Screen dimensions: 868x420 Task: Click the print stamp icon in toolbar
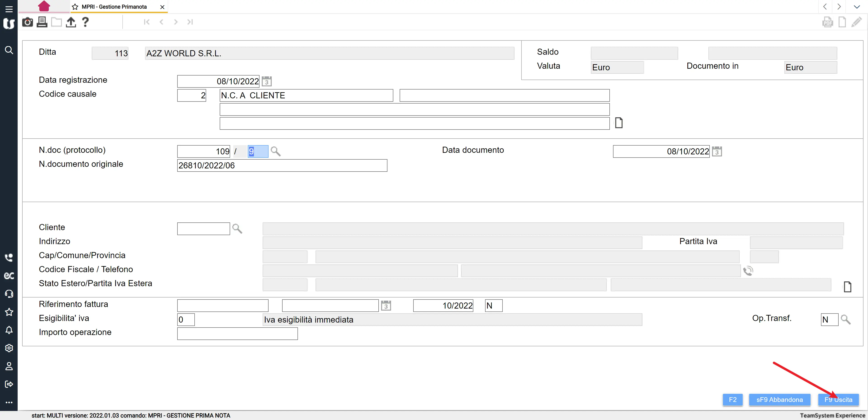[x=42, y=22]
